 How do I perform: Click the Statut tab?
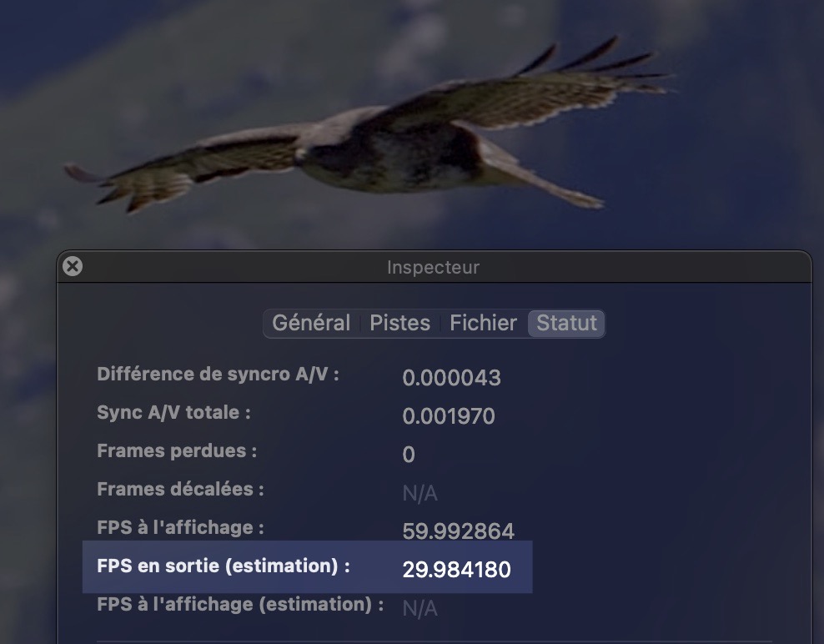(566, 323)
